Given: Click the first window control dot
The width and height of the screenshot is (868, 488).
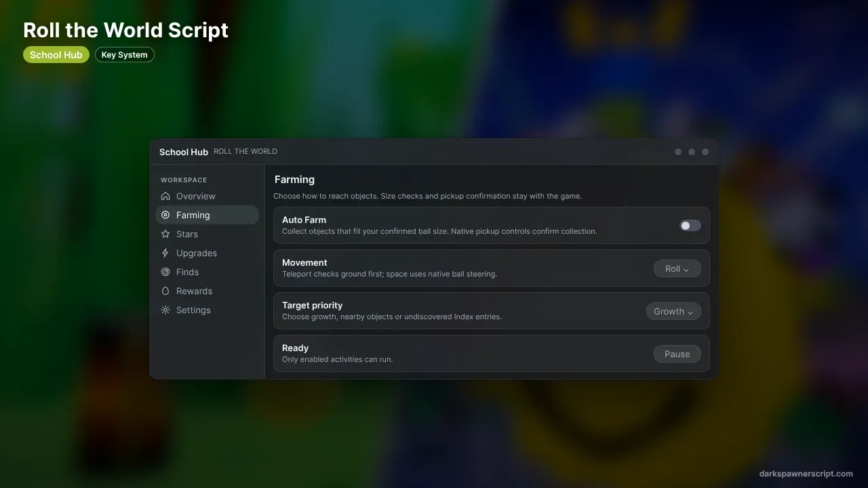Looking at the screenshot, I should point(678,152).
